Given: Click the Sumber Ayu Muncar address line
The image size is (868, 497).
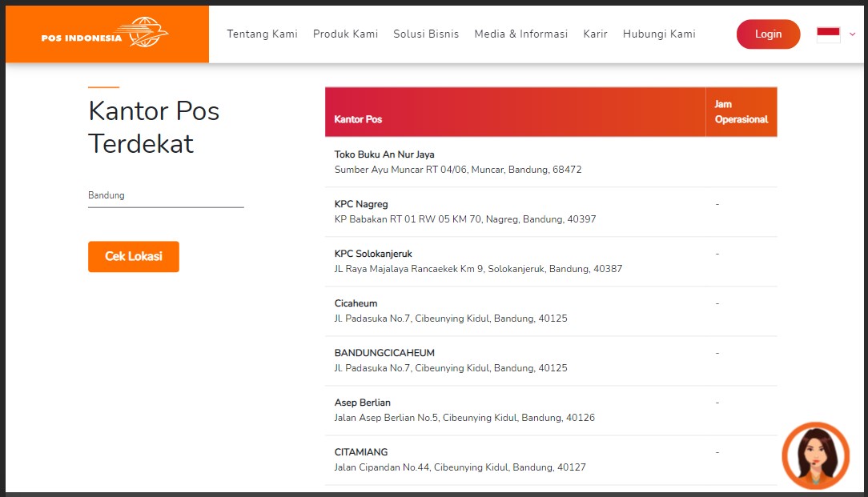Looking at the screenshot, I should 458,170.
